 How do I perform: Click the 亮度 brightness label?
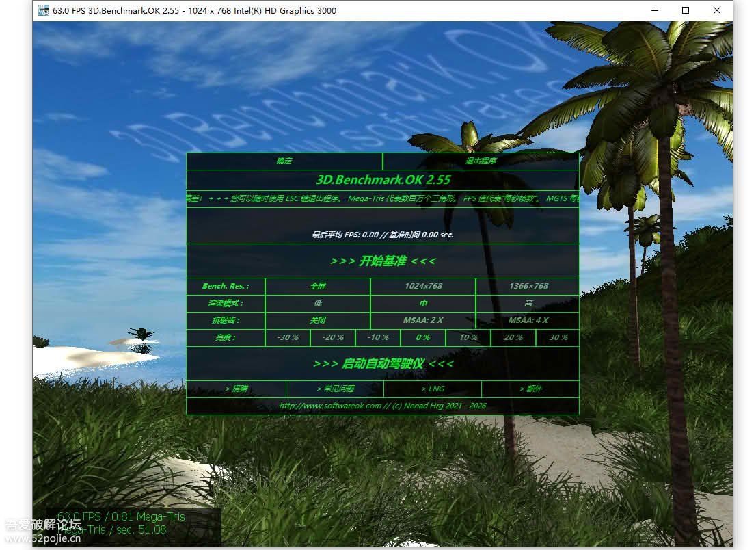click(x=226, y=338)
